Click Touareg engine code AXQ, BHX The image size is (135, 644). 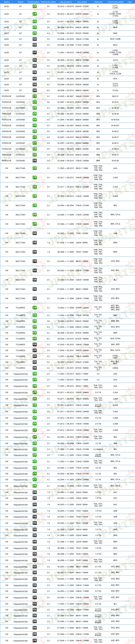click(115, 327)
